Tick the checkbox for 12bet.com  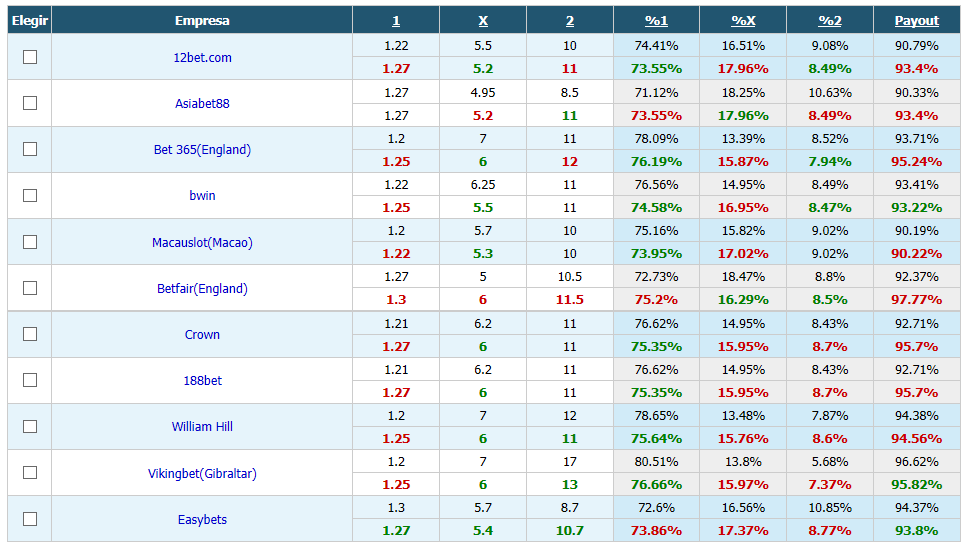coord(30,57)
